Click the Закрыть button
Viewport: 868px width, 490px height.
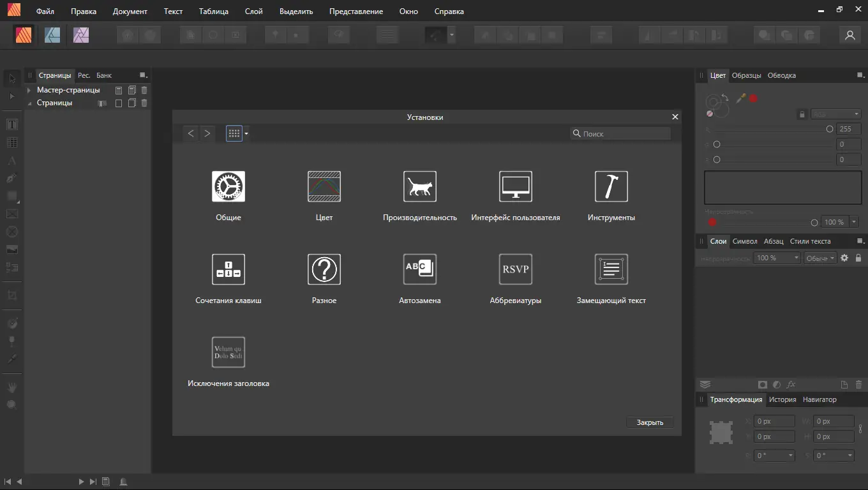(650, 422)
